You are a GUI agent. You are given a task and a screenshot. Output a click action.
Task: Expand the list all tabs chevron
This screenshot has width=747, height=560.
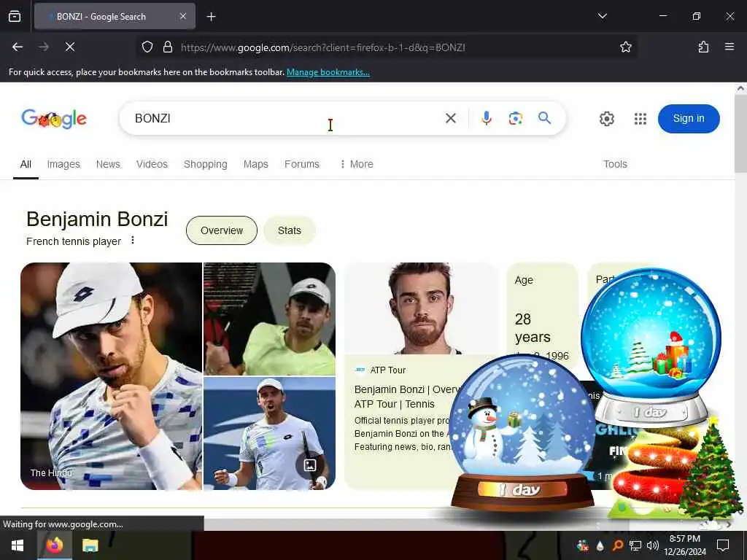click(602, 16)
